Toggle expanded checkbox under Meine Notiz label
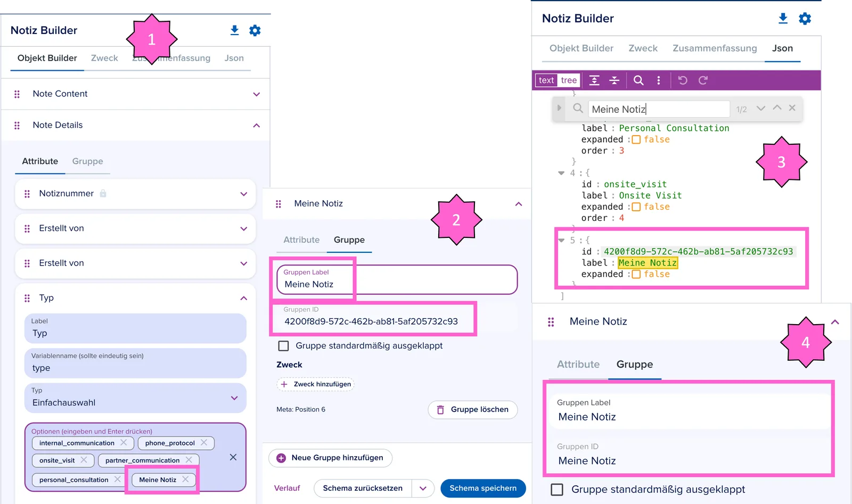The height and width of the screenshot is (504, 852). click(636, 274)
